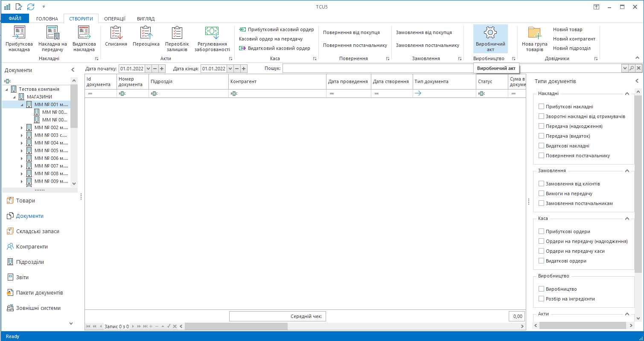Go to first record in navigator

click(x=88, y=326)
